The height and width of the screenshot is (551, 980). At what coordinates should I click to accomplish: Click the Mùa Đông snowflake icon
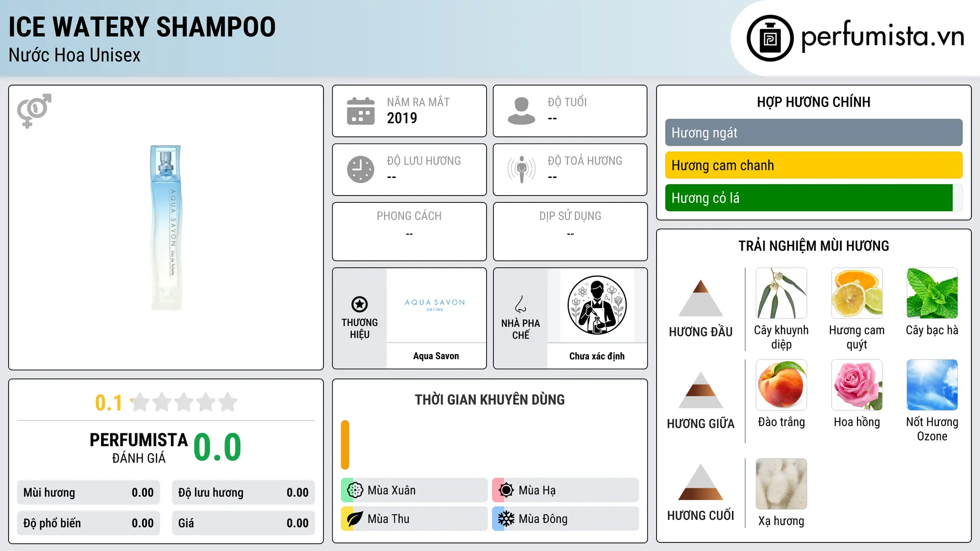(x=506, y=519)
